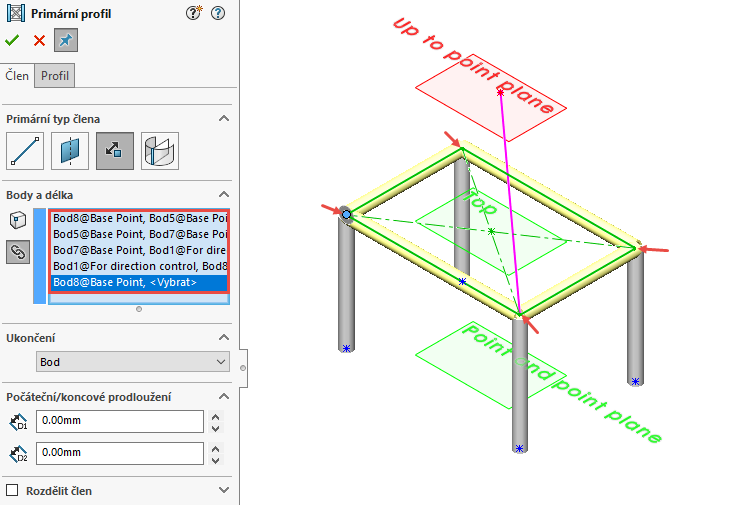Decrease the D1 extension value
Image resolution: width=750 pixels, height=505 pixels.
216,428
